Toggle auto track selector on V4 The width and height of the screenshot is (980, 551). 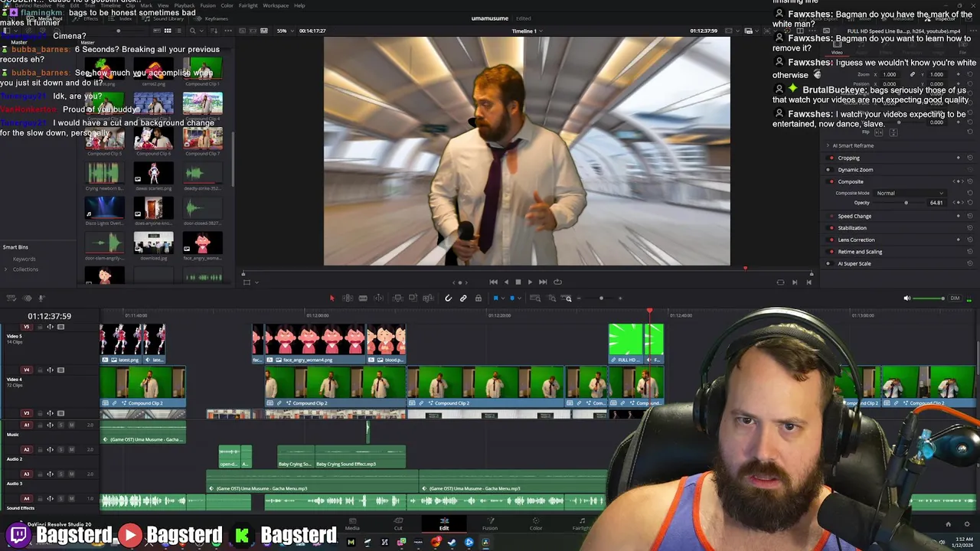(51, 370)
